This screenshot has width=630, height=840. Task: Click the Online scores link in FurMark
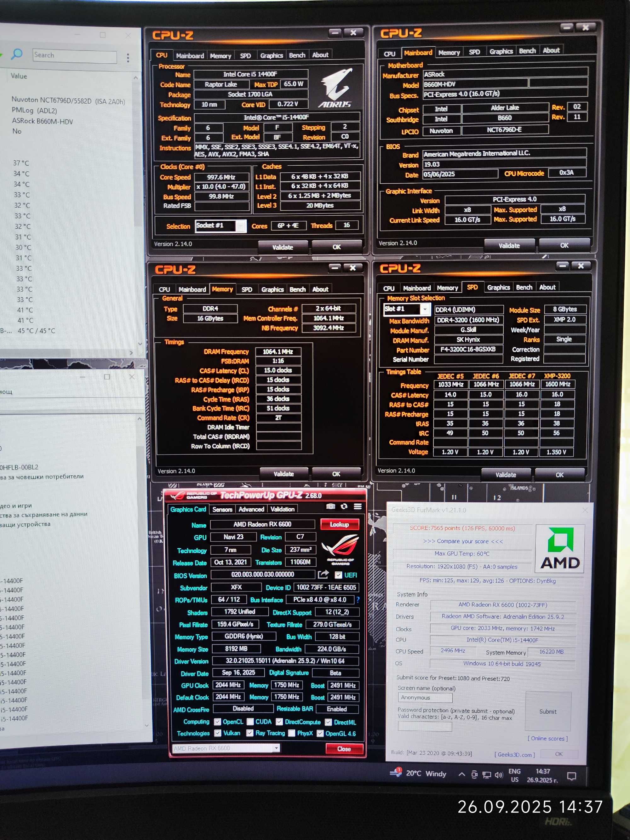(547, 738)
